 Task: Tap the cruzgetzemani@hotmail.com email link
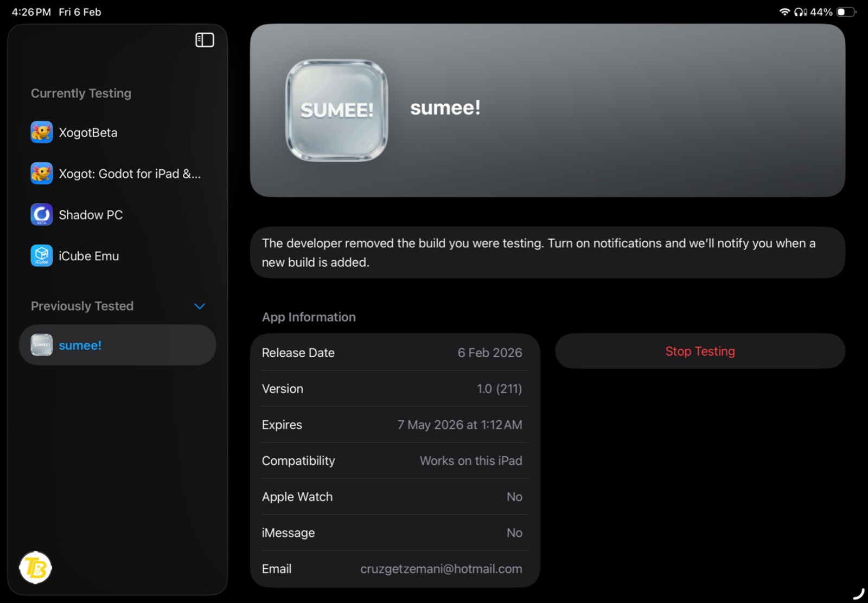click(441, 569)
